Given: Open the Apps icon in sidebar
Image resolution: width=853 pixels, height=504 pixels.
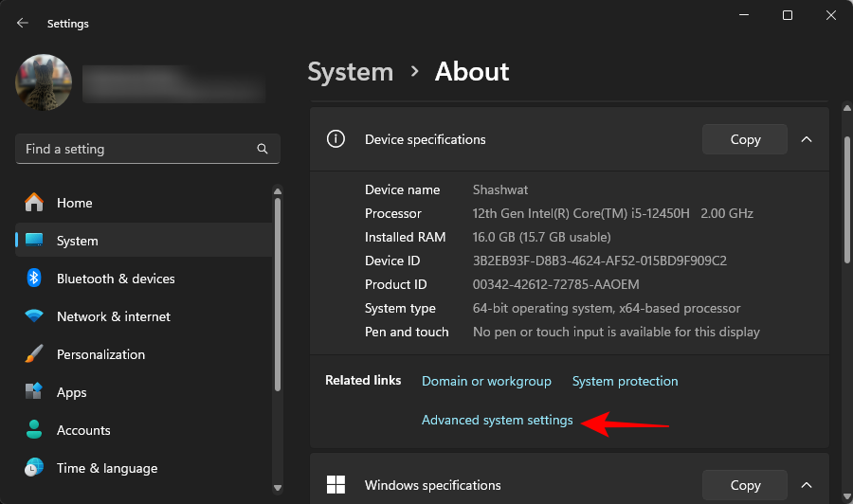Looking at the screenshot, I should point(34,392).
